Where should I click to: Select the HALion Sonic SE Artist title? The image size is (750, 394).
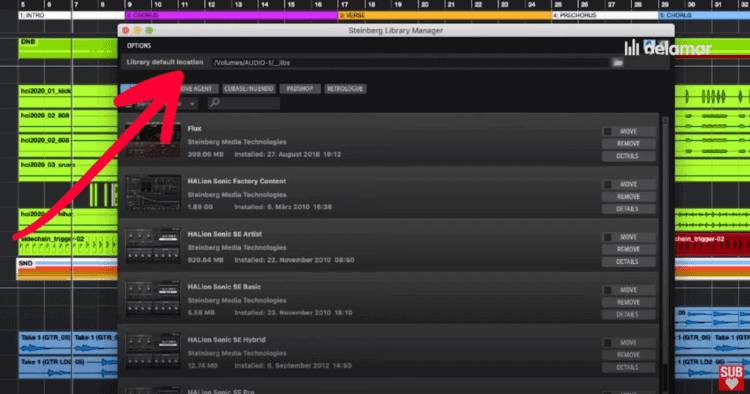point(224,234)
